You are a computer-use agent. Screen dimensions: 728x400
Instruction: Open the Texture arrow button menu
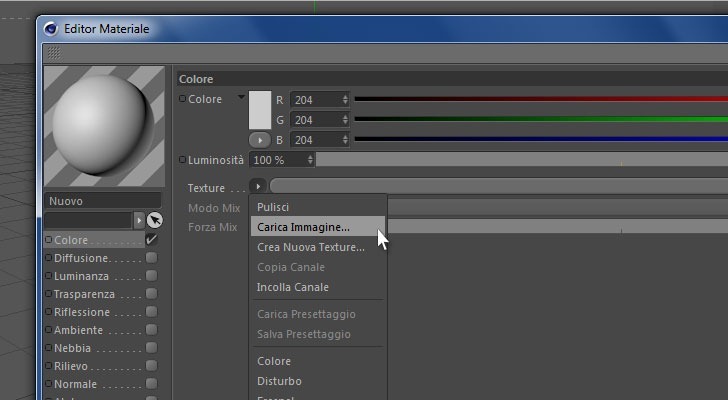pos(258,186)
